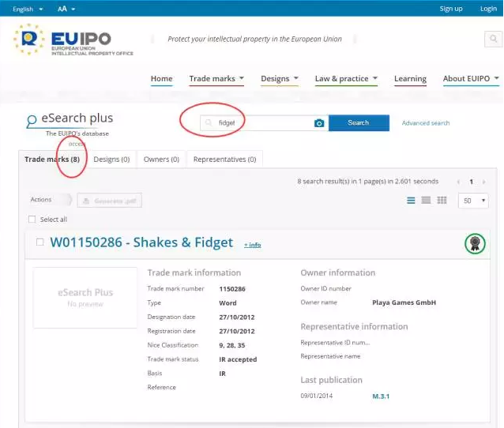
Task: Open the Learning menu item
Action: 410,79
